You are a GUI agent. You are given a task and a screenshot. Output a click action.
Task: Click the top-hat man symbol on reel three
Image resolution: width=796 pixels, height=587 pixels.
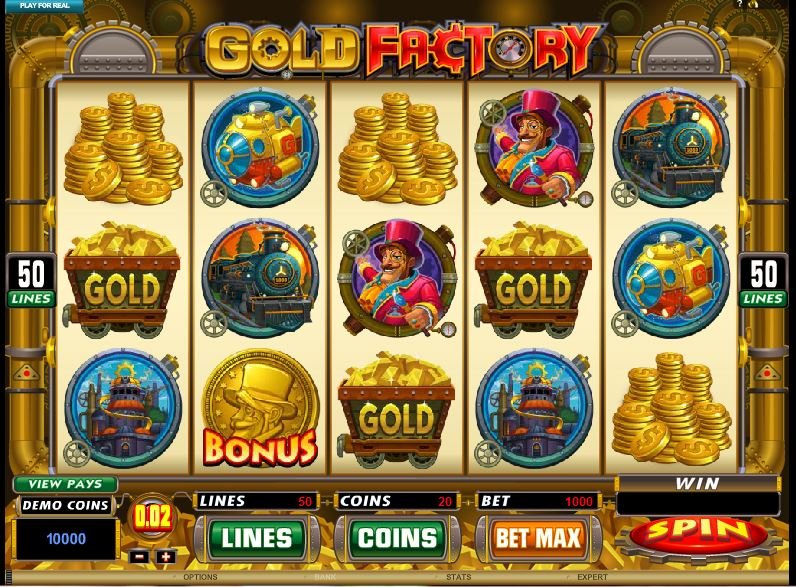pyautogui.click(x=396, y=279)
